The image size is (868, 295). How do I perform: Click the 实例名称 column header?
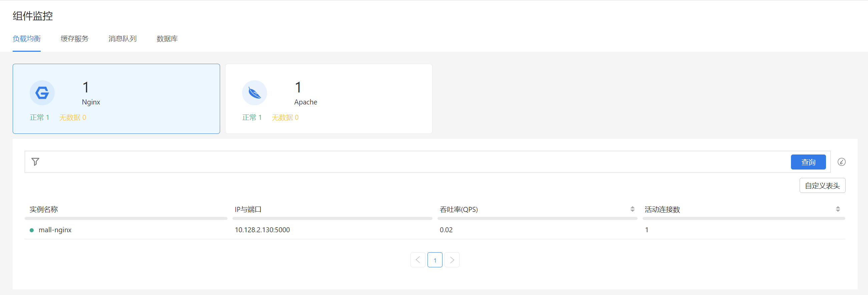[44, 209]
